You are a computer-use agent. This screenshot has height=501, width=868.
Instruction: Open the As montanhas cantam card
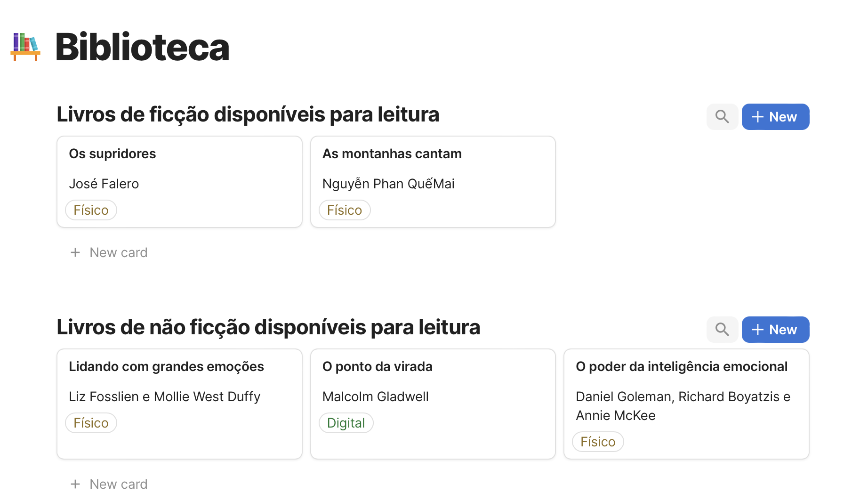point(433,182)
